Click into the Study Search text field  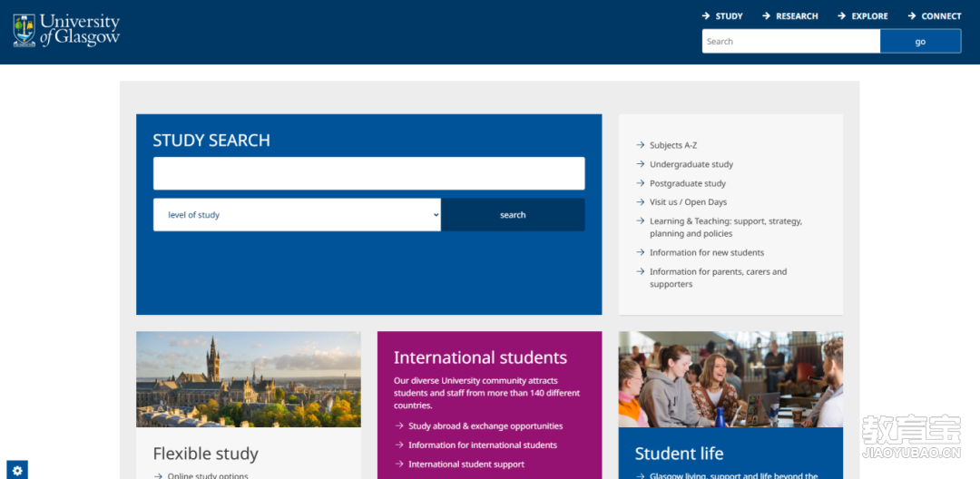(368, 173)
